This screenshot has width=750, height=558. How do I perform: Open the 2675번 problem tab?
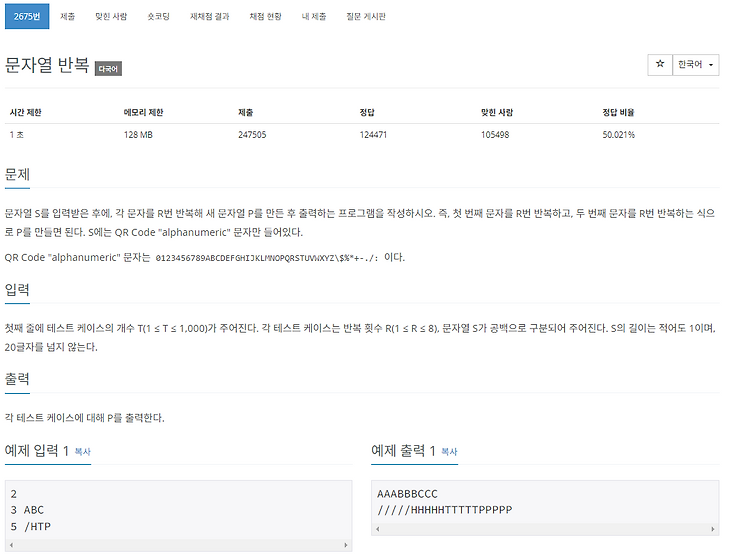pos(27,16)
